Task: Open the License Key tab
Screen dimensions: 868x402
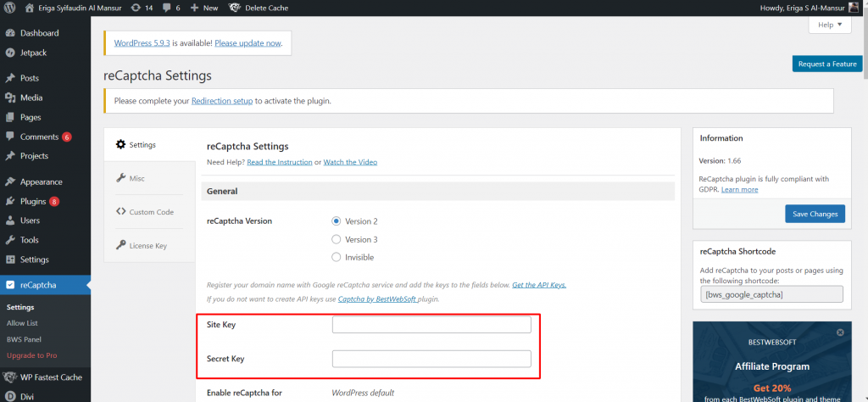Action: click(149, 245)
